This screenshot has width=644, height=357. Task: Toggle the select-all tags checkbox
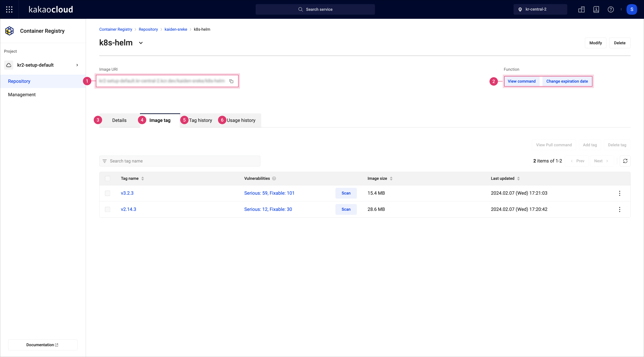[108, 178]
